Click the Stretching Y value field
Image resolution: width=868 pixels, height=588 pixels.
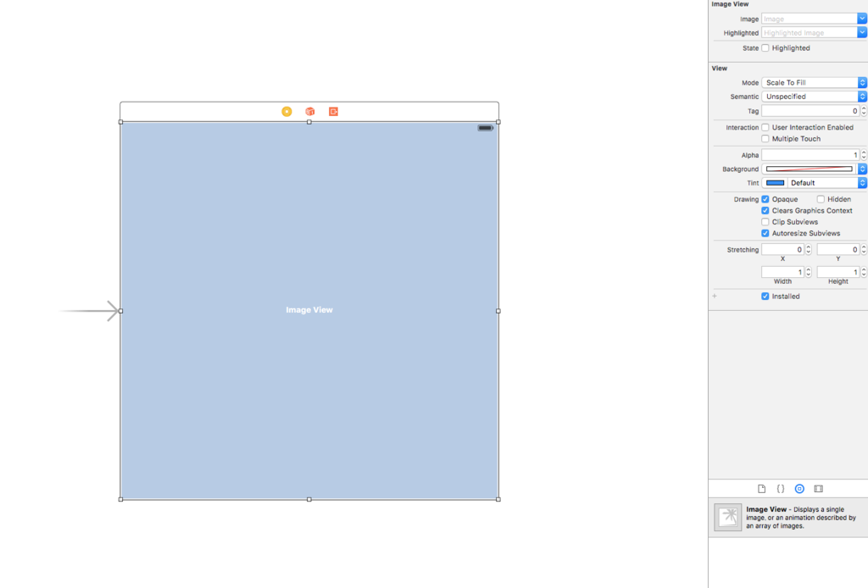coord(838,249)
